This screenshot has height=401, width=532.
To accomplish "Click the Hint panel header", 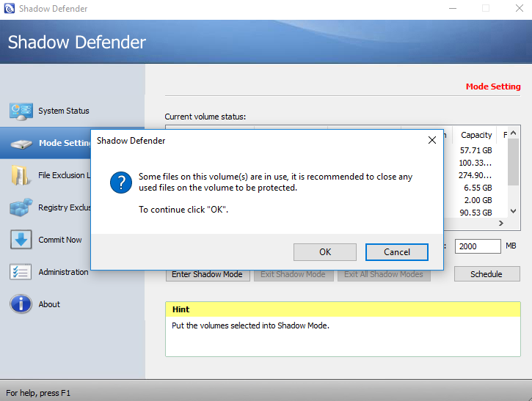I will click(x=343, y=309).
